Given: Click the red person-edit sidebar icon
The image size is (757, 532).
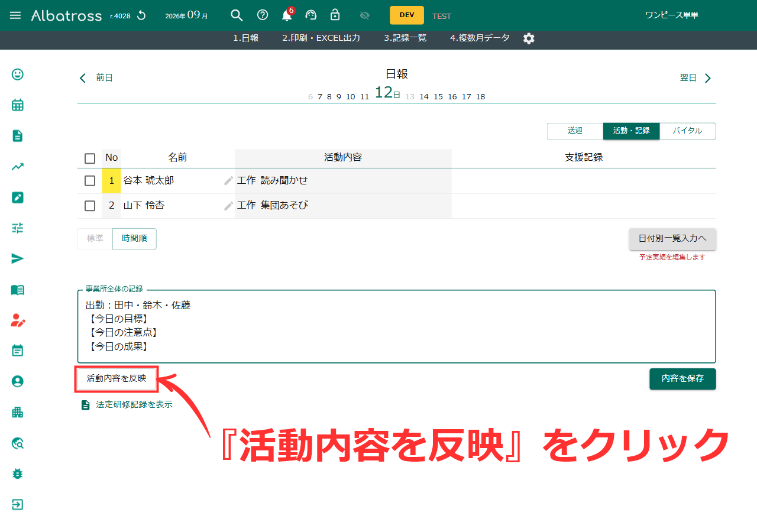Looking at the screenshot, I should [x=18, y=320].
